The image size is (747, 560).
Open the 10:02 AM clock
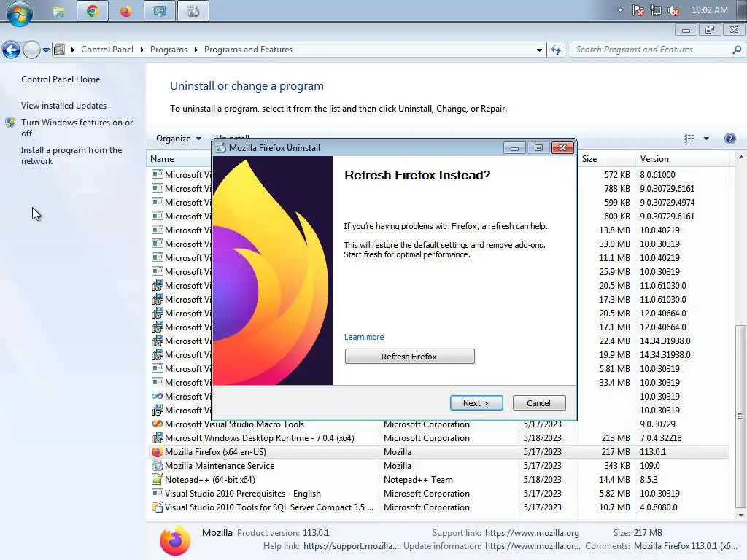[x=709, y=10]
